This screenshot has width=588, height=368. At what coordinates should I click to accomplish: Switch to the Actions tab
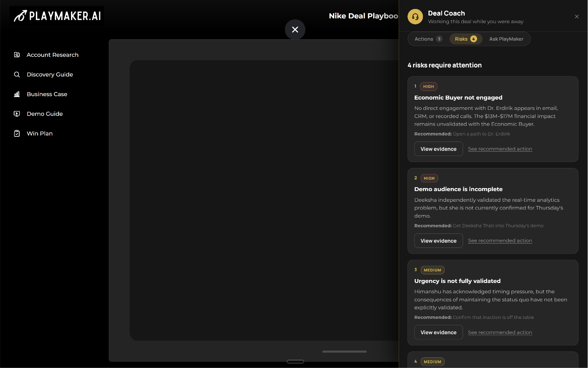pyautogui.click(x=428, y=39)
